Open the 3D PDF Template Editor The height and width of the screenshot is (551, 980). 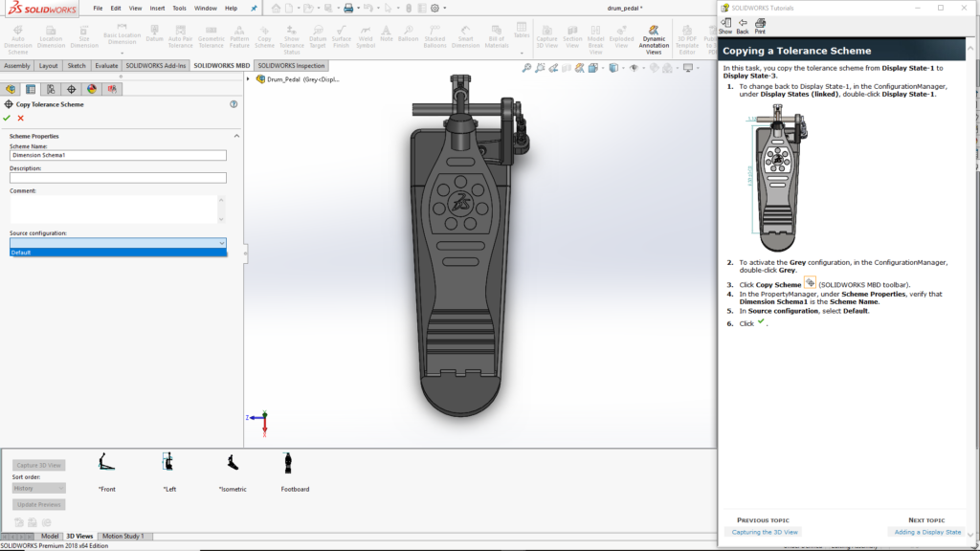click(687, 39)
